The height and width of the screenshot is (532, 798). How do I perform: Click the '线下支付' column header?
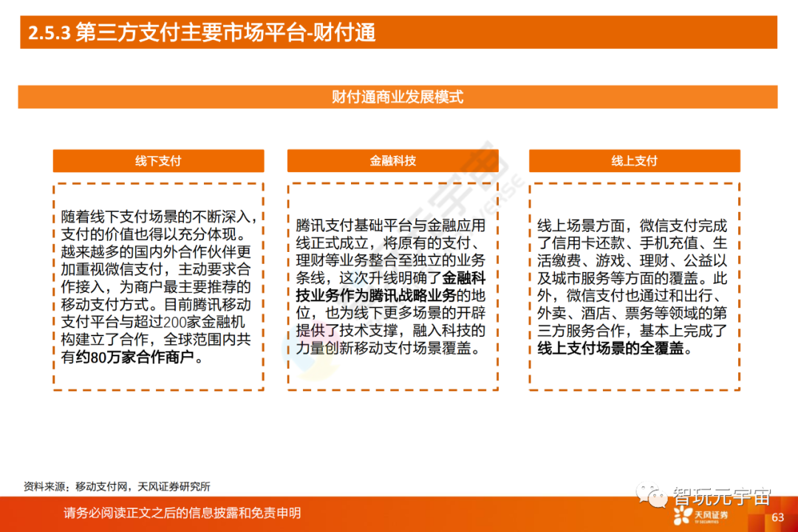[158, 161]
